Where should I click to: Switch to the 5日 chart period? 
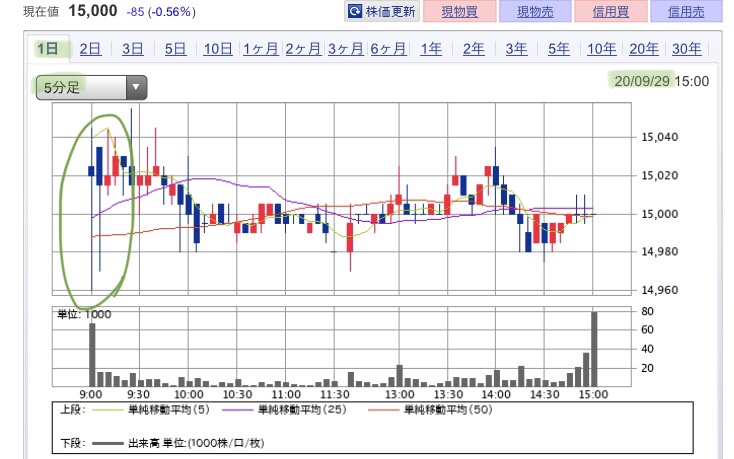pyautogui.click(x=176, y=49)
